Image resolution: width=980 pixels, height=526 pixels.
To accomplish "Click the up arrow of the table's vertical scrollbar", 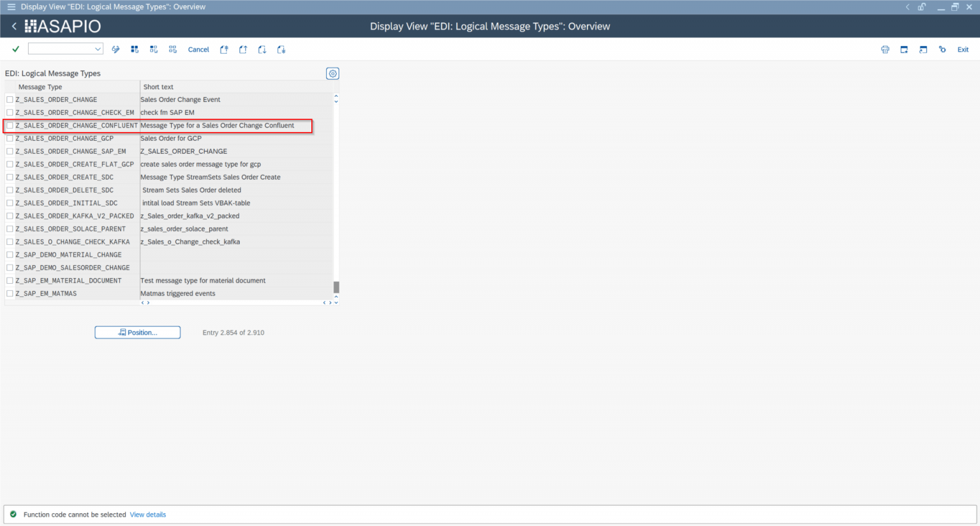I will click(336, 96).
